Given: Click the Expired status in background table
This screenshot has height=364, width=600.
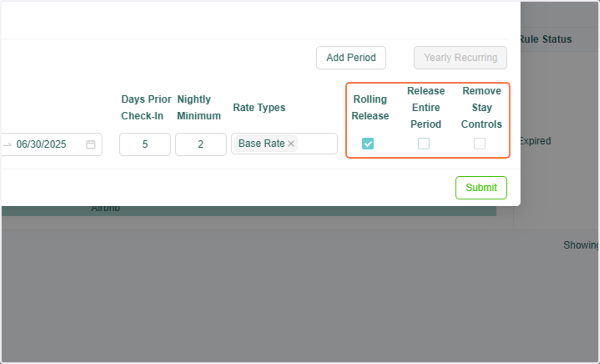Looking at the screenshot, I should [x=534, y=141].
